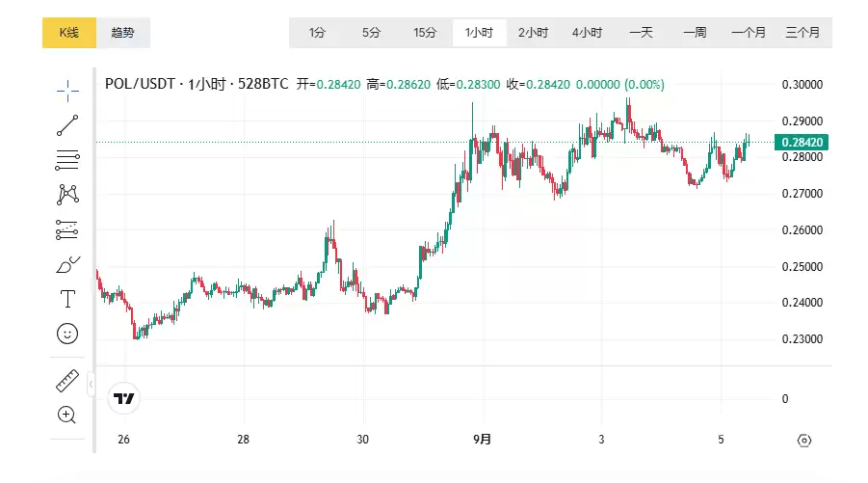Select the trend line drawing tool
The image size is (868, 483).
(67, 125)
